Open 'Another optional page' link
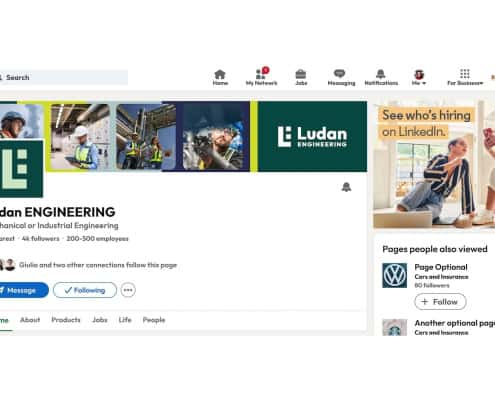Viewport: 495px width, 400px height. click(x=455, y=323)
